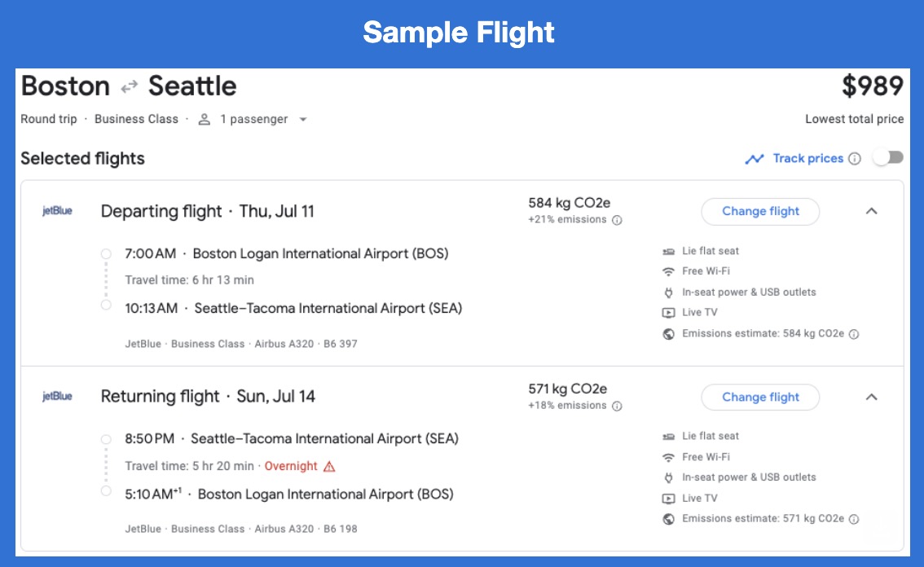This screenshot has height=567, width=924.
Task: Click Change flight for the returning flight
Action: [759, 397]
